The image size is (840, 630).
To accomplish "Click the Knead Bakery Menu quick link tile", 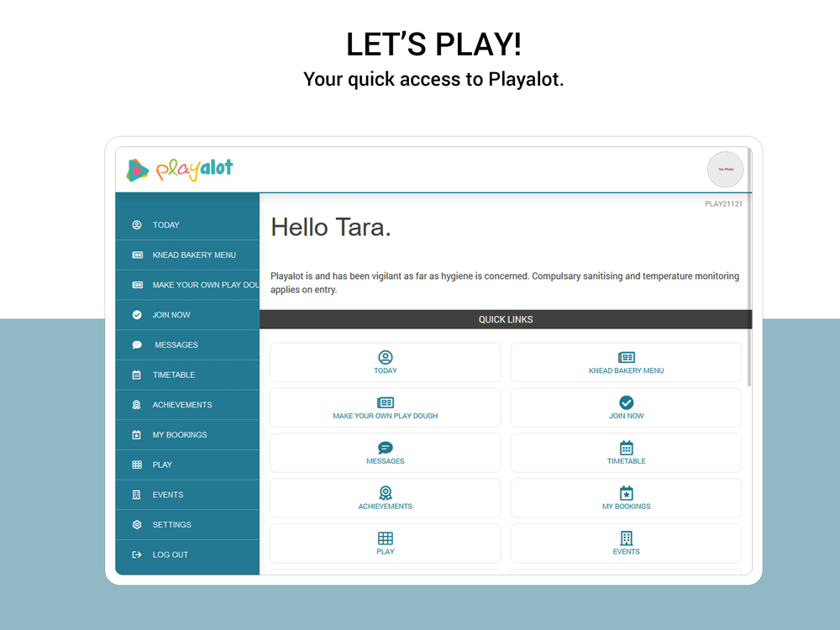I will pyautogui.click(x=626, y=363).
